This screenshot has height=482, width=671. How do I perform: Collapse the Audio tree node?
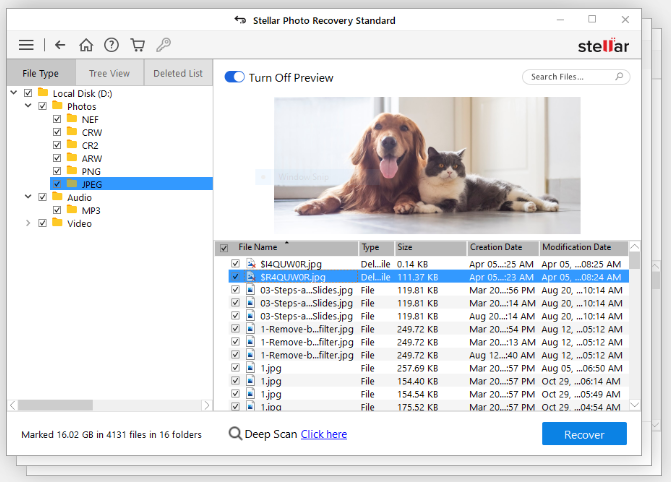28,196
